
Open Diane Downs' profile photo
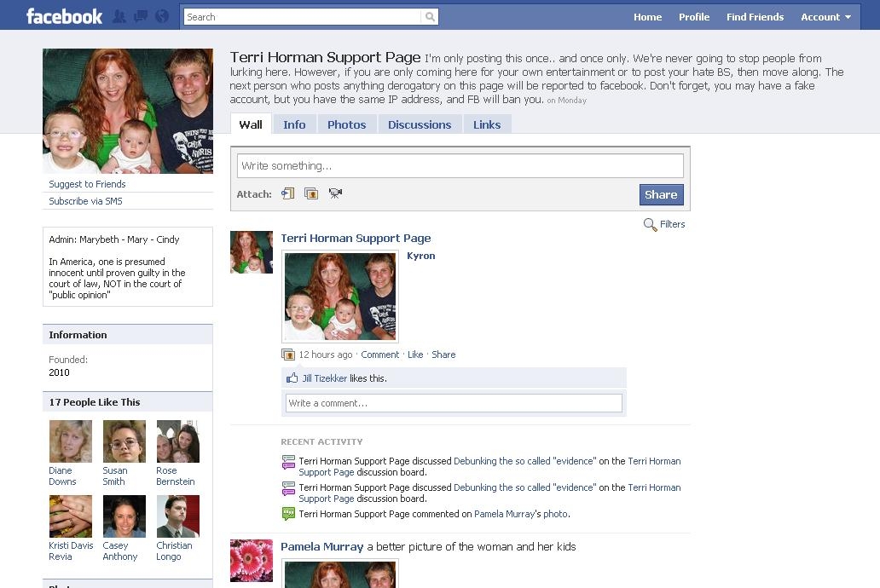pyautogui.click(x=71, y=441)
